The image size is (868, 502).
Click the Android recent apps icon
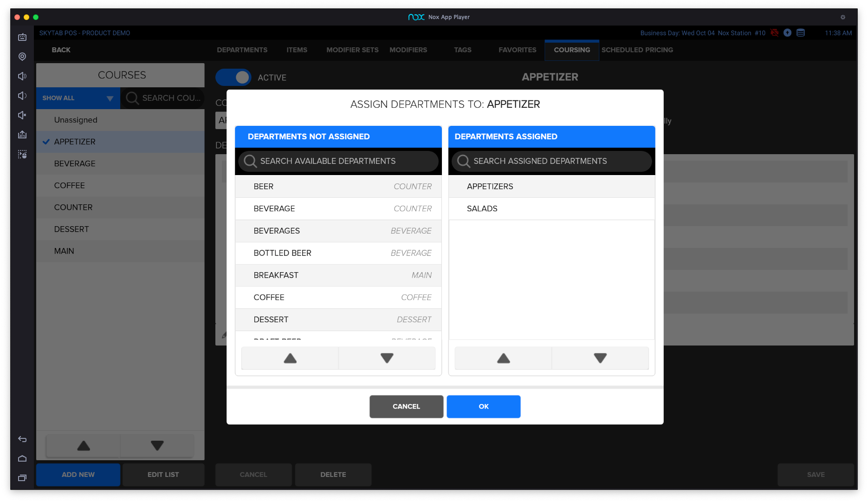click(x=22, y=478)
